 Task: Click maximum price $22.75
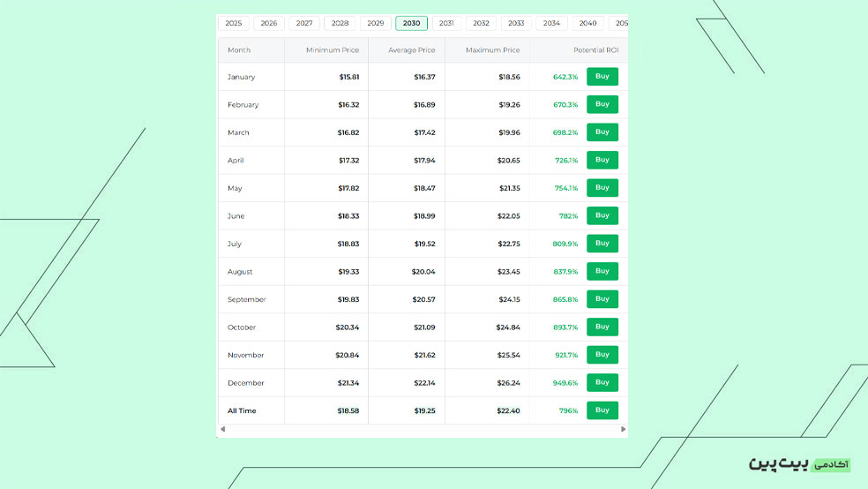pyautogui.click(x=509, y=244)
